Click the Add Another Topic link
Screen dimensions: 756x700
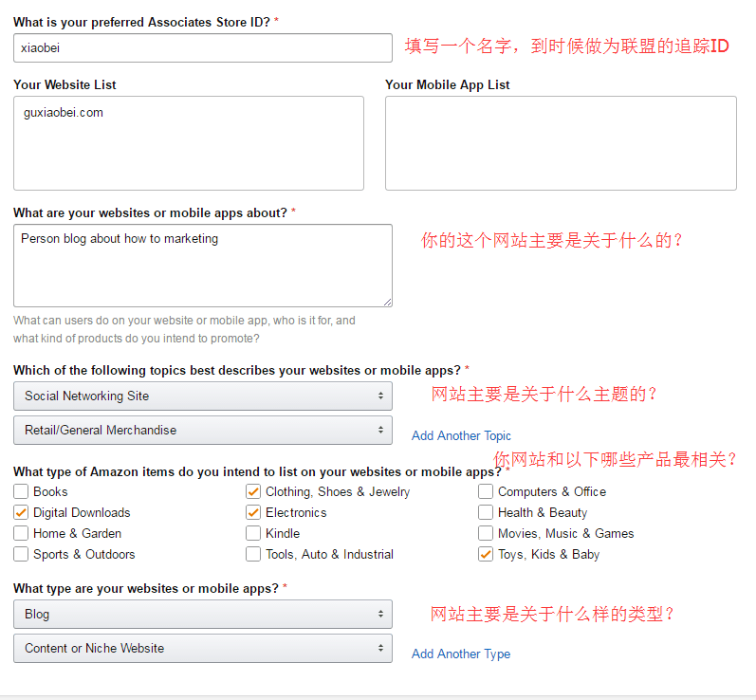coord(461,435)
